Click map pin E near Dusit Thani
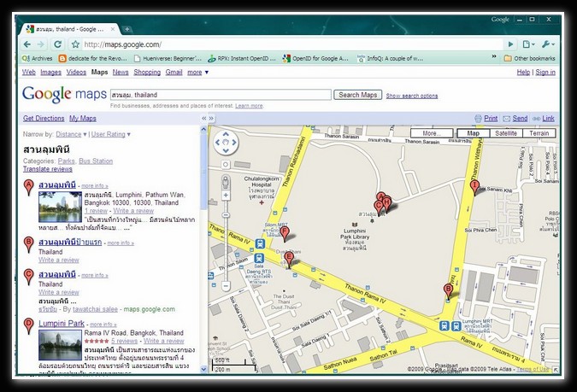This screenshot has height=392, width=577. (x=289, y=260)
